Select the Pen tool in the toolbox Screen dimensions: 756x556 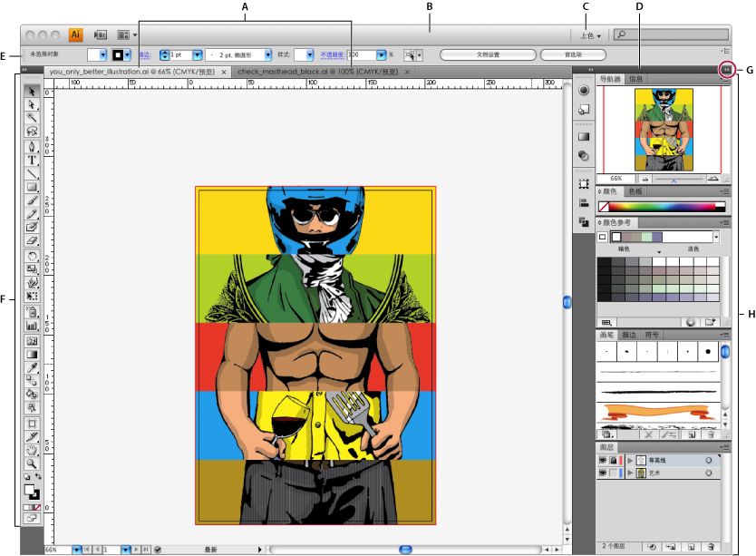(x=33, y=146)
